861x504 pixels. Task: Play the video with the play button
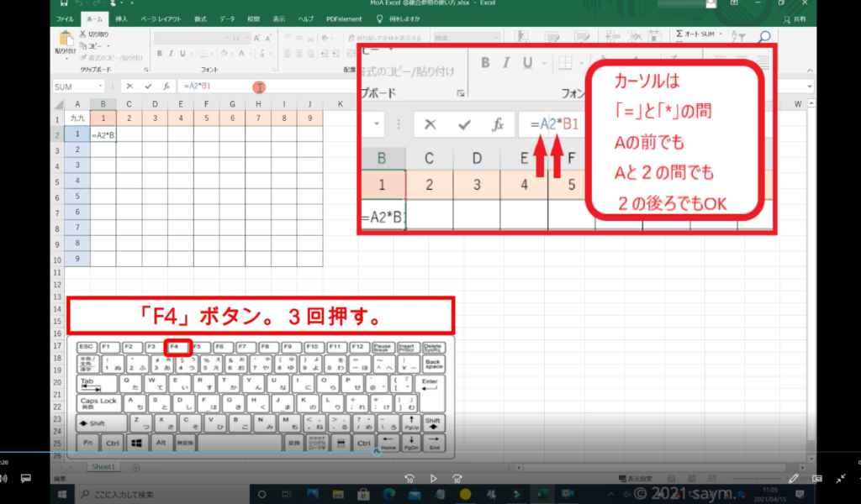coord(433,479)
